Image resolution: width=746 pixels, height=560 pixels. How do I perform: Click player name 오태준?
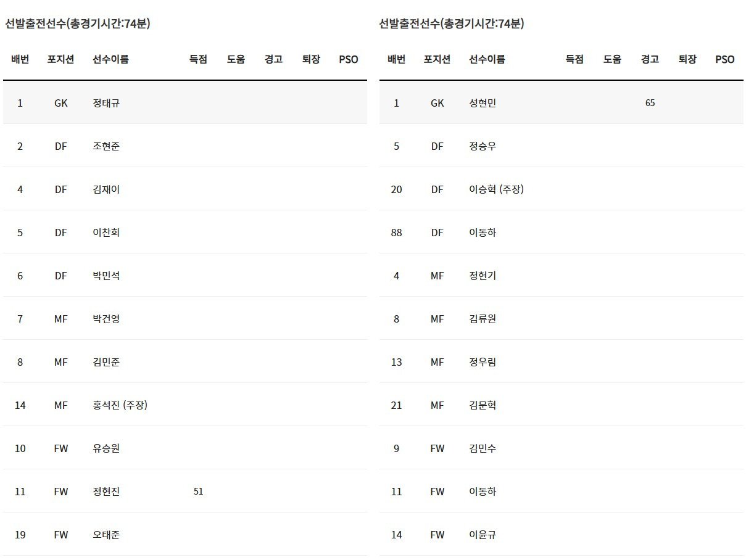(106, 535)
